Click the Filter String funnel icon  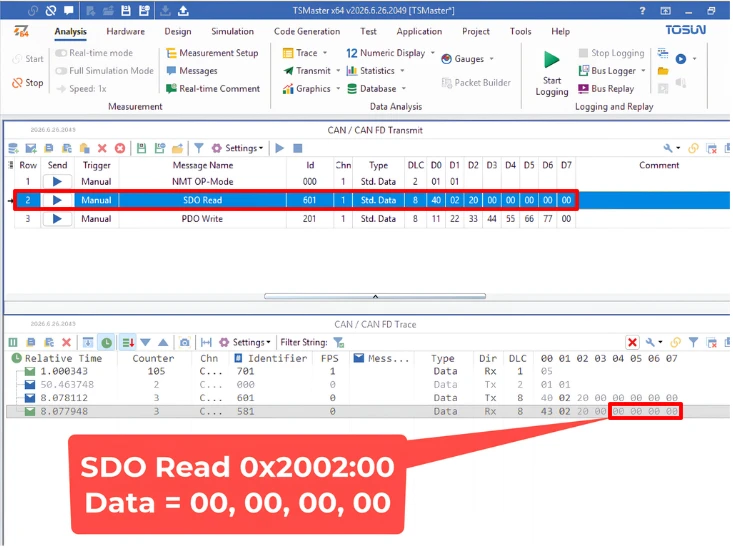point(338,343)
